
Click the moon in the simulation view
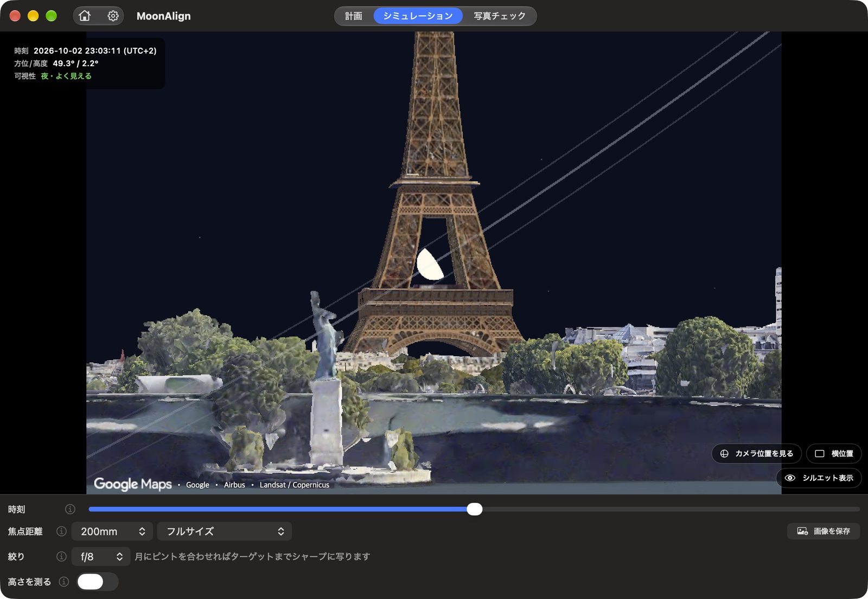pyautogui.click(x=430, y=264)
